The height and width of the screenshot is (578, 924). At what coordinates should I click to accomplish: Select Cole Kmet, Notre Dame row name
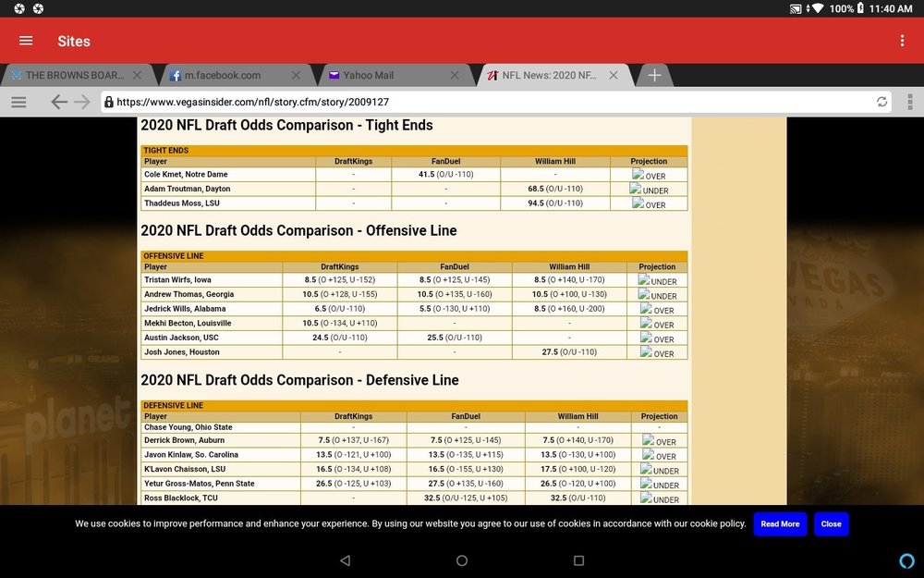click(186, 175)
